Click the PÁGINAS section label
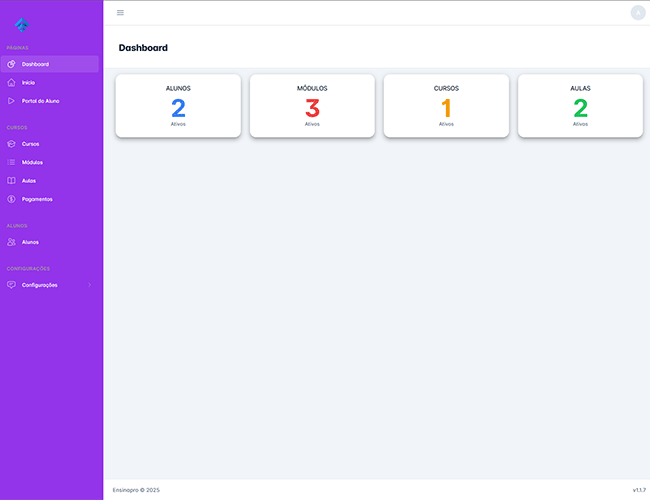650x500 pixels. click(17, 48)
